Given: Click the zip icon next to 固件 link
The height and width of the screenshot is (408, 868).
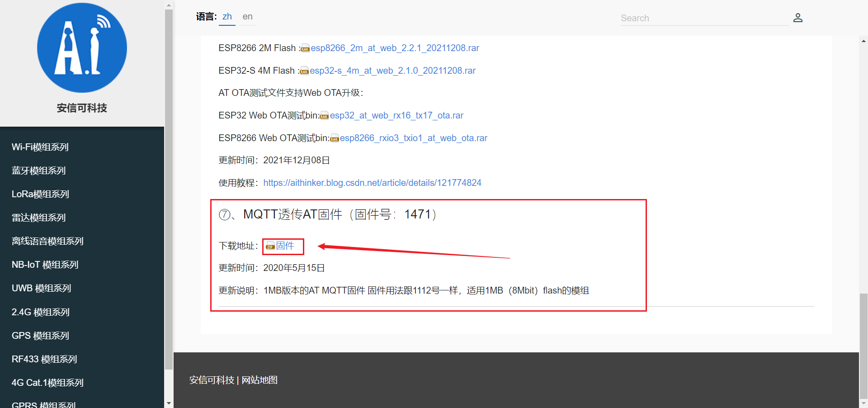Looking at the screenshot, I should (x=270, y=246).
